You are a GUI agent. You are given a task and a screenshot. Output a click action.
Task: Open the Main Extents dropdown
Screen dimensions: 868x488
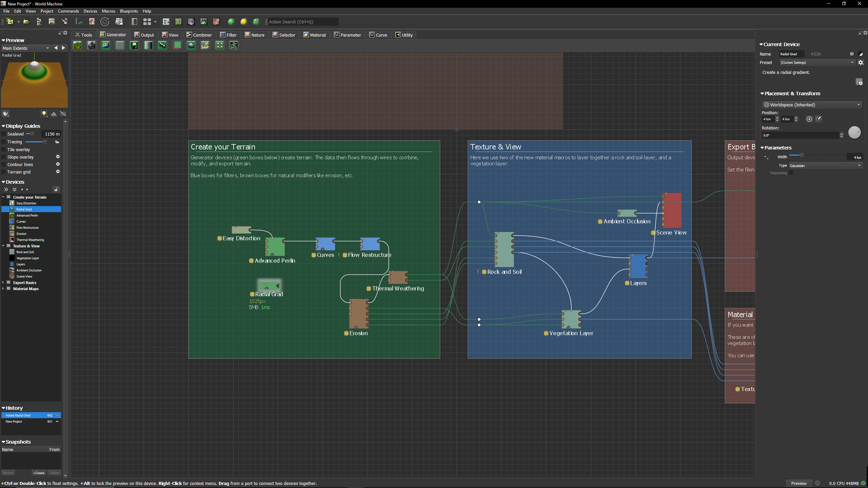pyautogui.click(x=26, y=48)
